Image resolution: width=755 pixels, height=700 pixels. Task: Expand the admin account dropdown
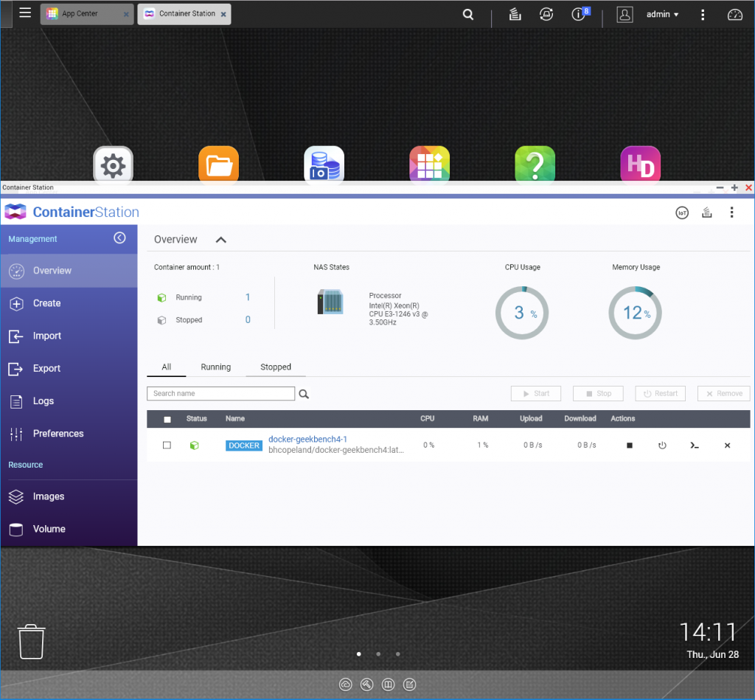coord(663,15)
